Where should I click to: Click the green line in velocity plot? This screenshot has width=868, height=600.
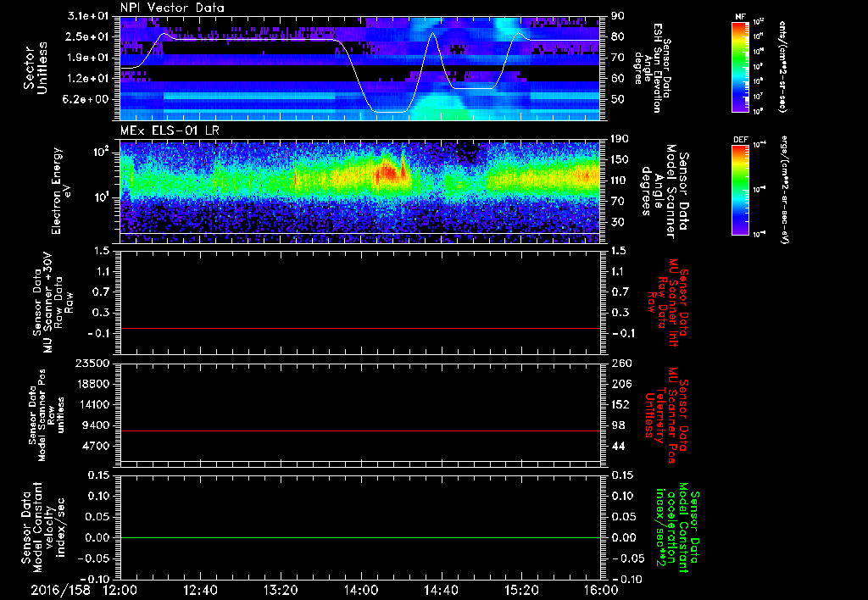[x=360, y=537]
